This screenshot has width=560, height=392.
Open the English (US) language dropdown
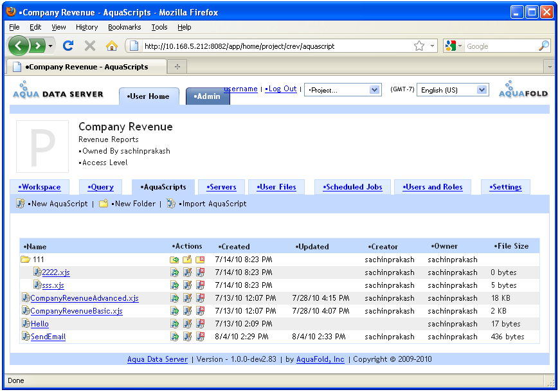point(453,90)
